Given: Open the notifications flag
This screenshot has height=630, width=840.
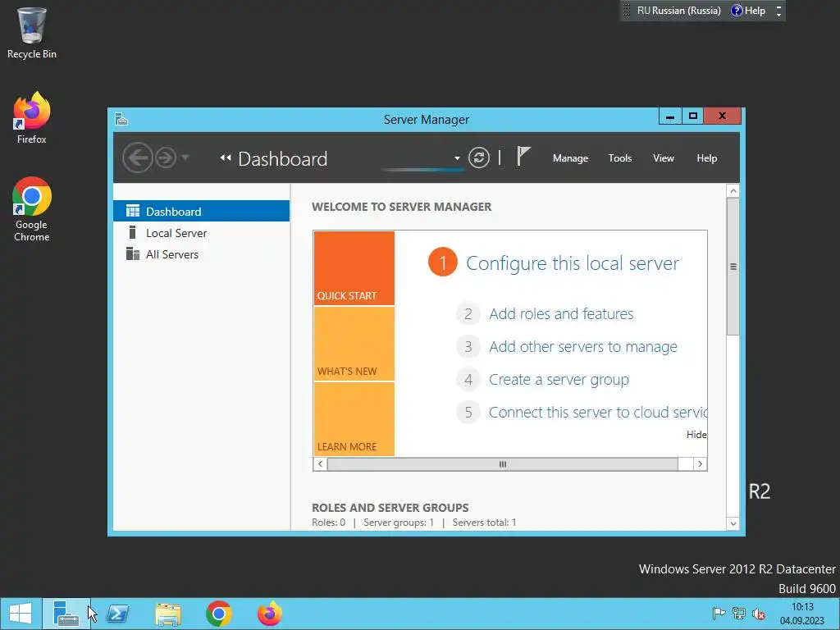Looking at the screenshot, I should 523,157.
